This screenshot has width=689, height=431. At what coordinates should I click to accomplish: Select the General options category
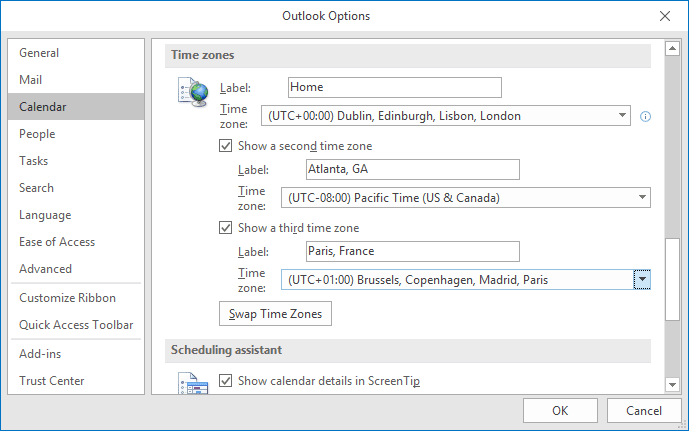point(76,53)
